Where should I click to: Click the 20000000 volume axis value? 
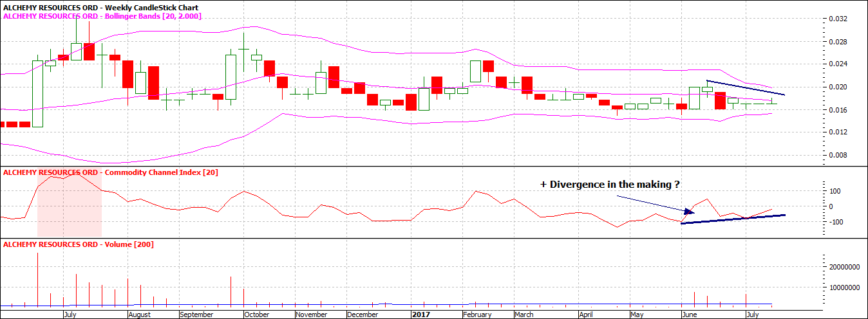pyautogui.click(x=846, y=266)
